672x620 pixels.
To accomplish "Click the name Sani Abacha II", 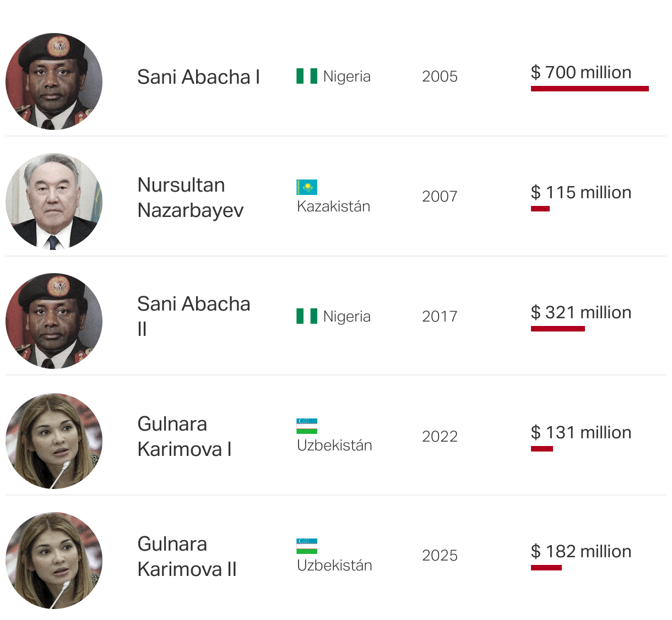I will (193, 316).
